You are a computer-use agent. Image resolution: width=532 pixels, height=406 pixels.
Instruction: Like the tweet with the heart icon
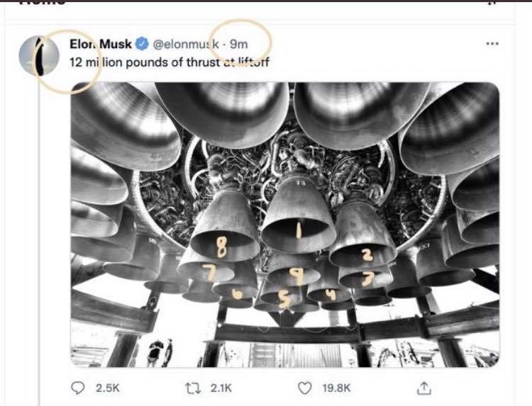tap(306, 388)
